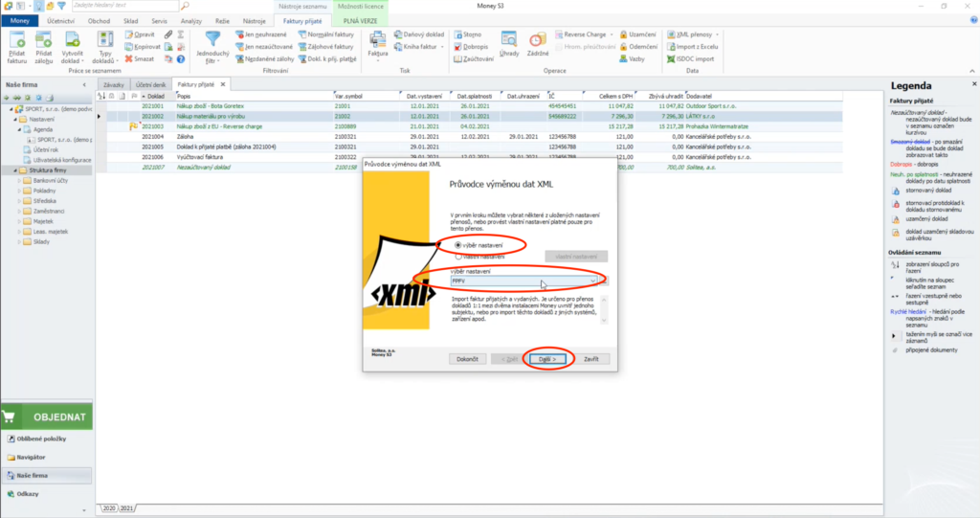Filter by Dokl. k přij. platbě
980x518 pixels.
[x=327, y=58]
